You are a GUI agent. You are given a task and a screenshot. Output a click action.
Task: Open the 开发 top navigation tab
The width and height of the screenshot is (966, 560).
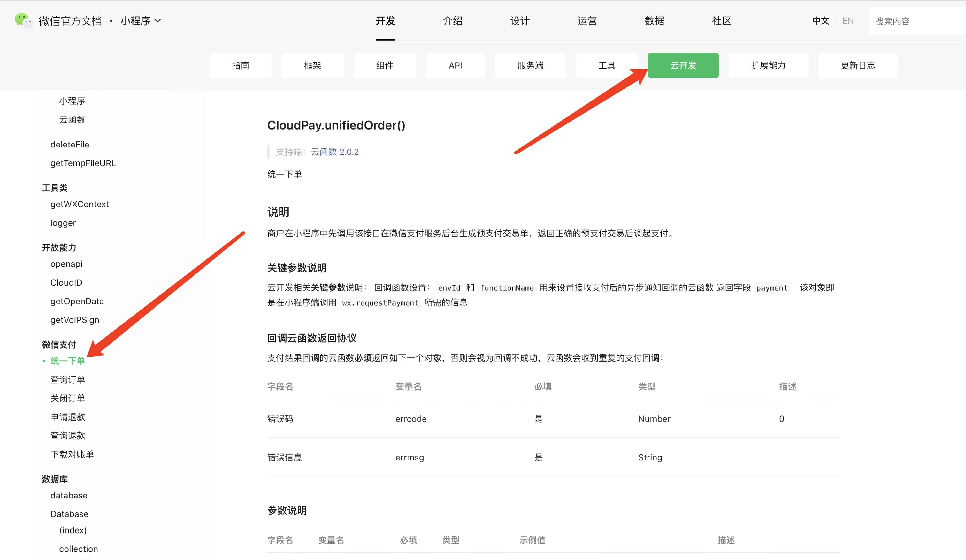[385, 21]
